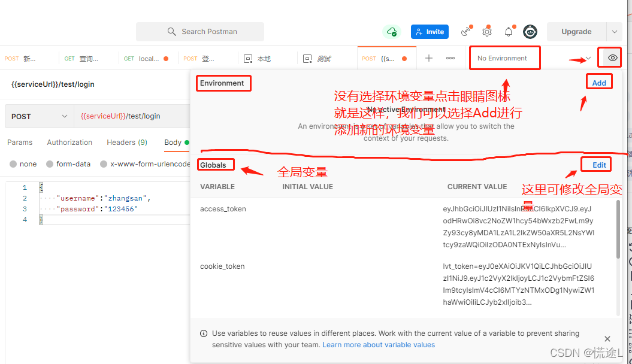This screenshot has height=364, width=632.
Task: Click the environment quick look eye icon
Action: click(612, 58)
